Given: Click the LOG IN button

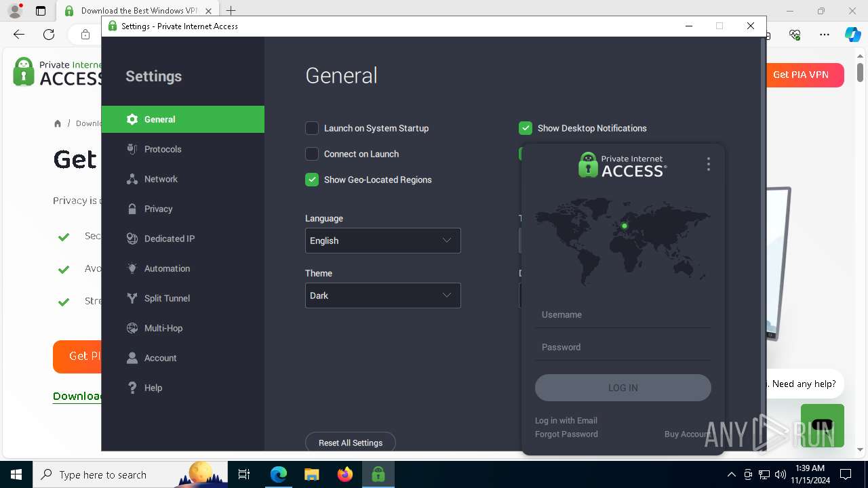Looking at the screenshot, I should tap(623, 388).
